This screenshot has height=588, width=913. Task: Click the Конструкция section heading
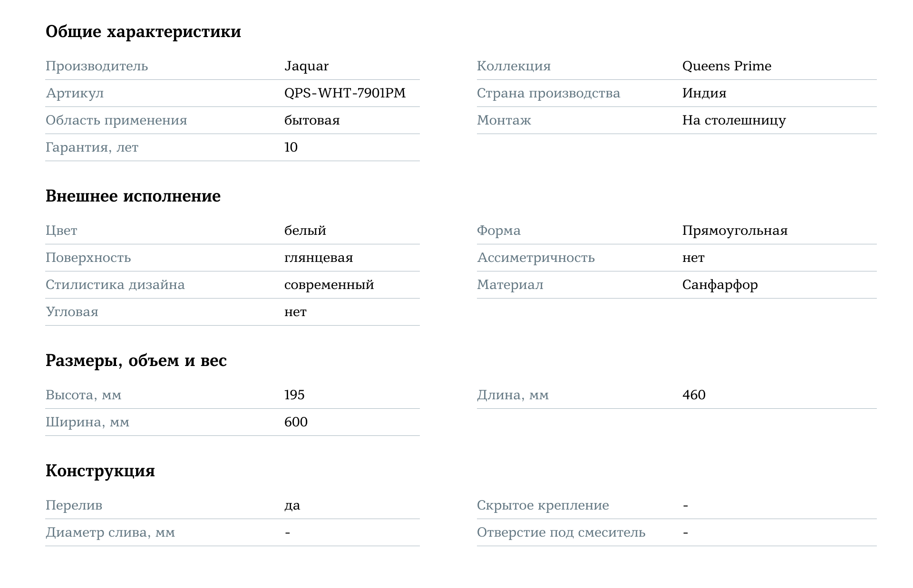tap(100, 471)
